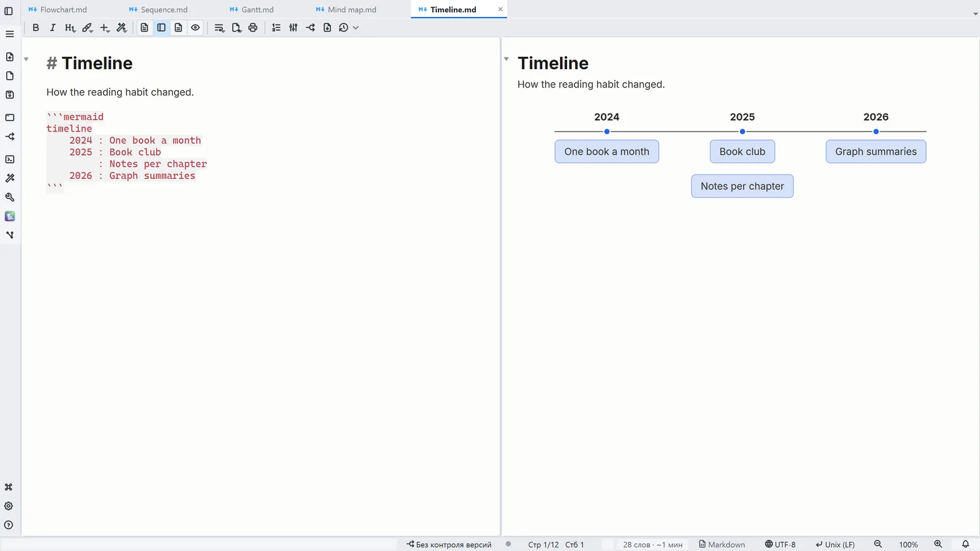Open the highlighter marker dropdown
980x551 pixels.
click(x=88, y=28)
